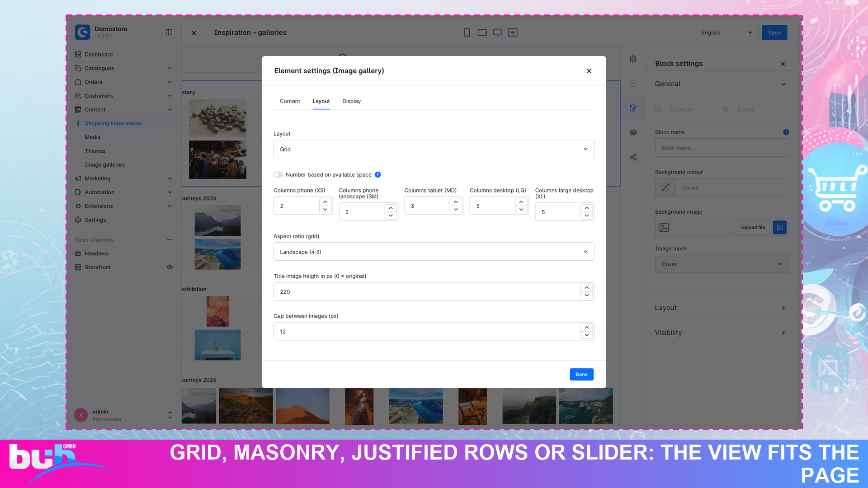This screenshot has height=488, width=868.
Task: Click the Block name input field
Action: [x=722, y=148]
